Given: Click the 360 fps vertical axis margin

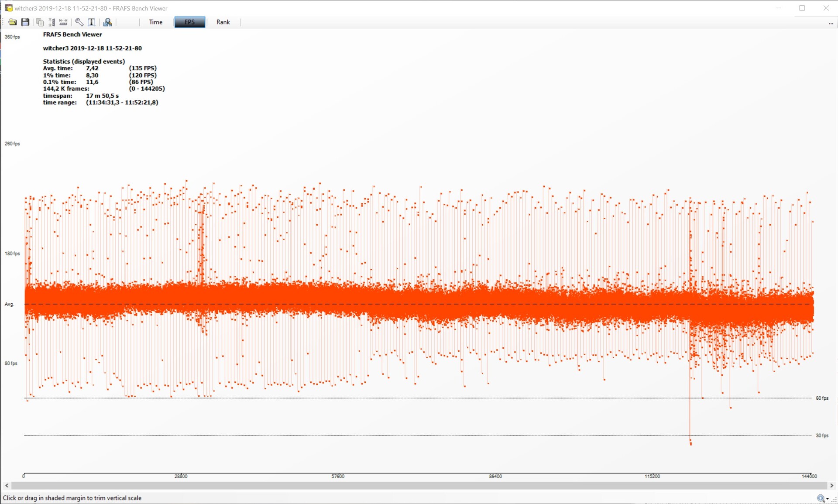Looking at the screenshot, I should click(x=12, y=37).
